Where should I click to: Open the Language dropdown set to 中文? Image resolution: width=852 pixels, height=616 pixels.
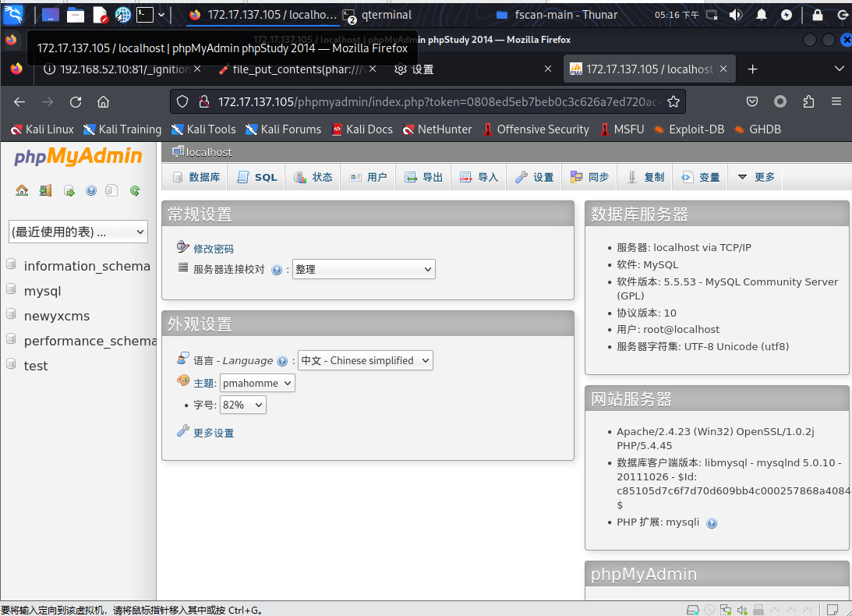[365, 360]
